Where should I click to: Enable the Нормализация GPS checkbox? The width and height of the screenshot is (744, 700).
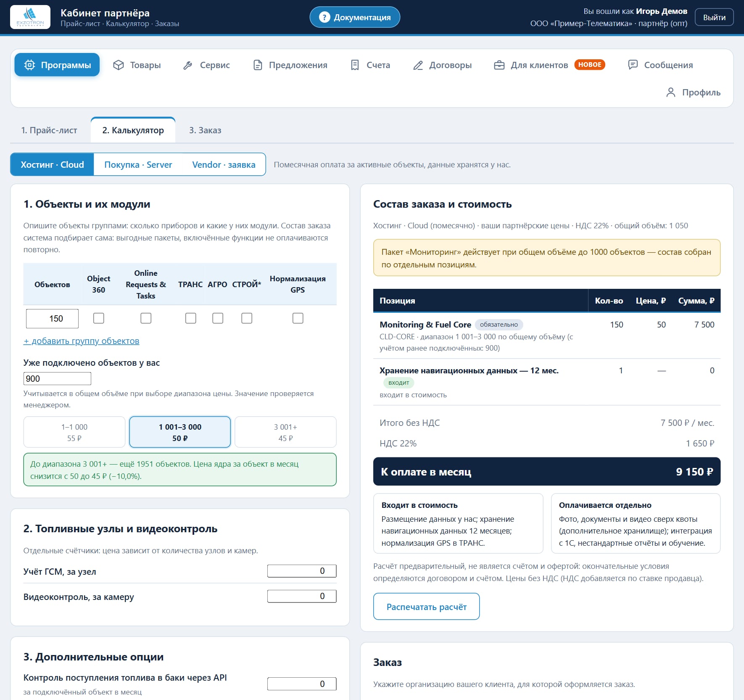298,318
